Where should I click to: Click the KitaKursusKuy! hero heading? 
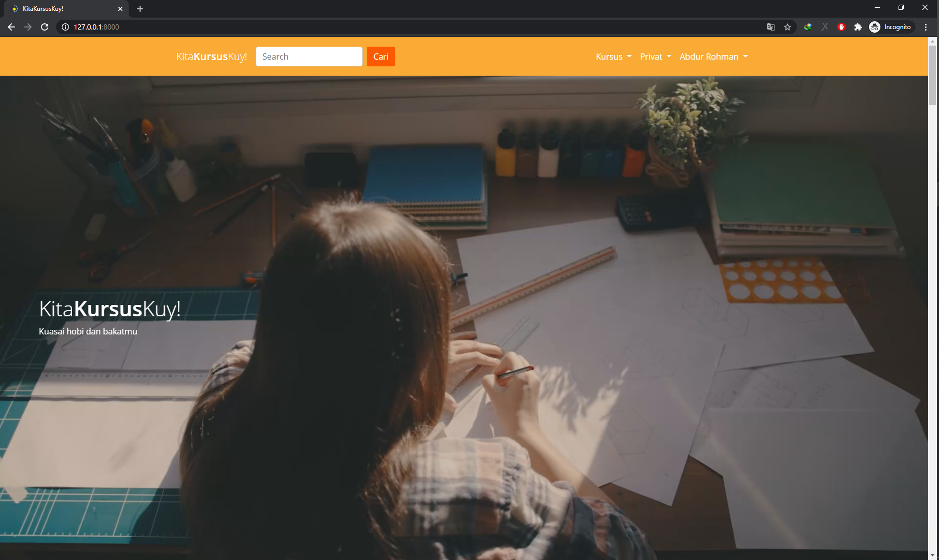click(110, 309)
